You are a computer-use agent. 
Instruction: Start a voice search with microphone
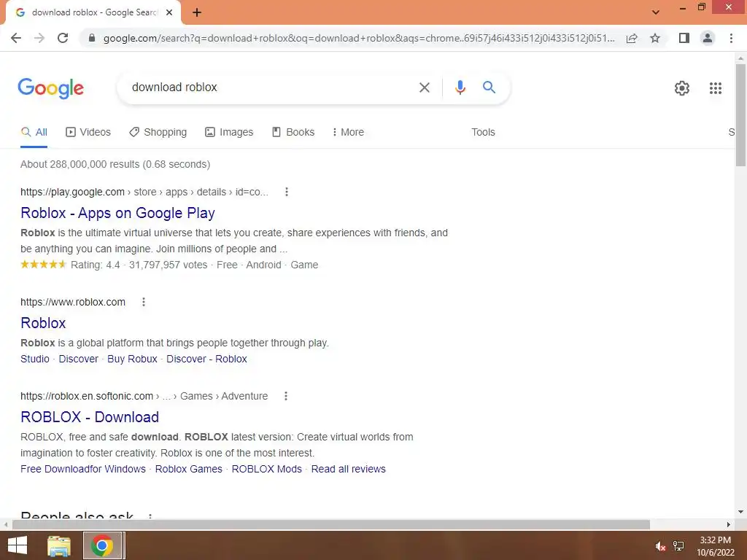(x=460, y=87)
